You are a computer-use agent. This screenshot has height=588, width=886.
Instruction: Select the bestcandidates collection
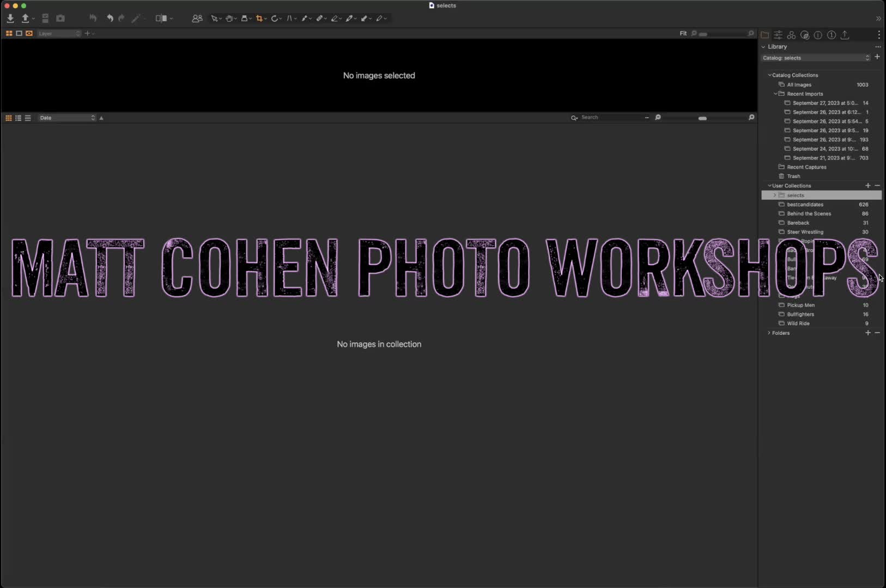pyautogui.click(x=805, y=204)
